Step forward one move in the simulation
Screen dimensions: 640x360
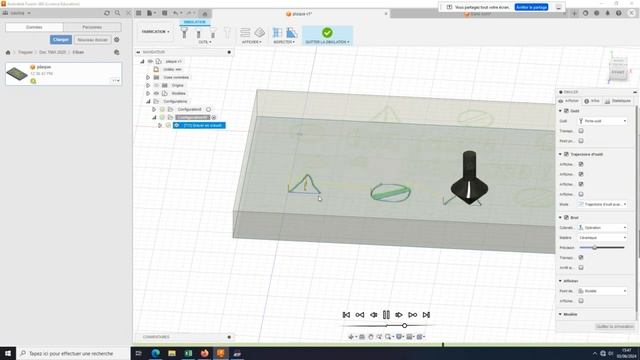pyautogui.click(x=399, y=315)
